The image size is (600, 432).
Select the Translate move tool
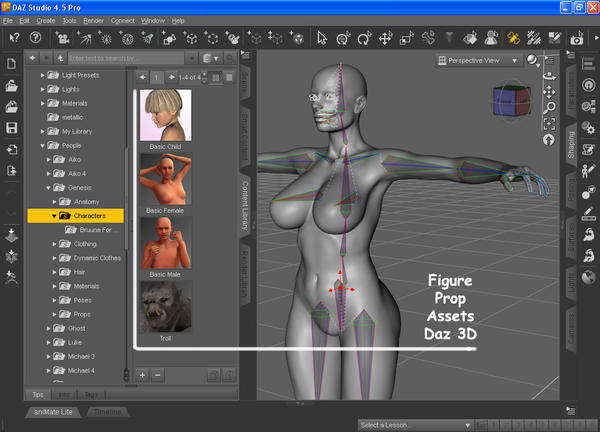[385, 38]
